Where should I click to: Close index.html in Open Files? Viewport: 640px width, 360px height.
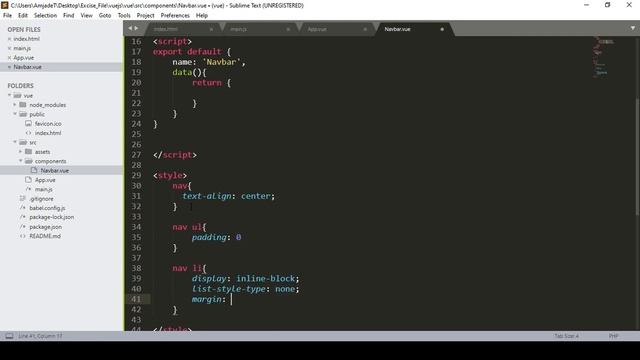click(x=9, y=39)
